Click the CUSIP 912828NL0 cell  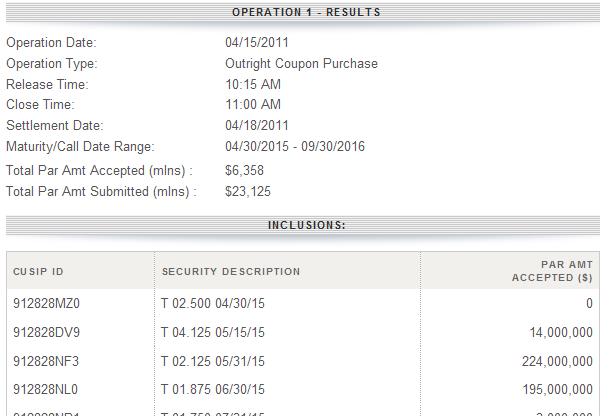coord(46,390)
